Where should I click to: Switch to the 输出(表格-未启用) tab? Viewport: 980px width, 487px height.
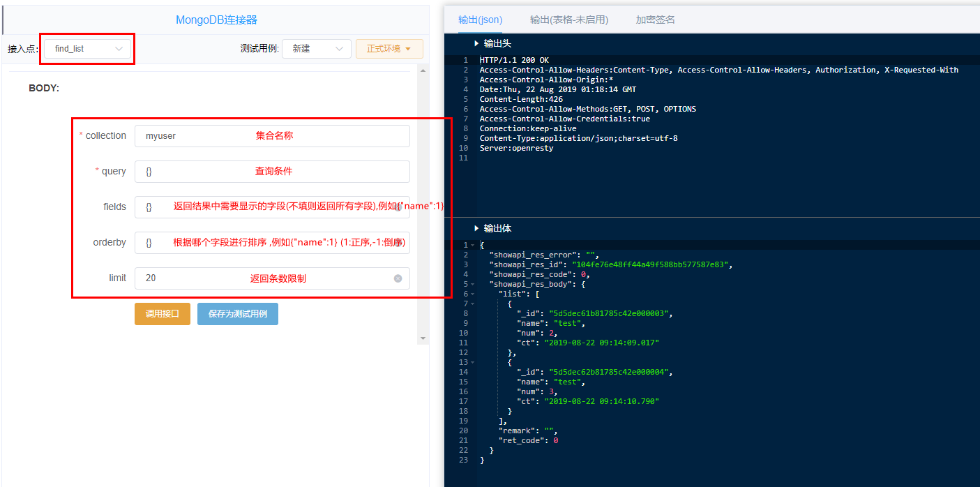(x=569, y=20)
